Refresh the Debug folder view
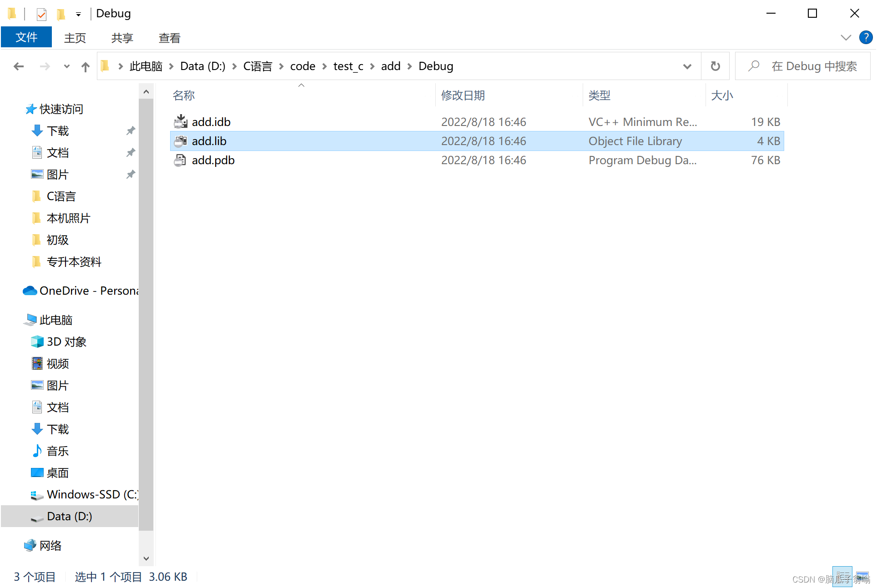Image resolution: width=877 pixels, height=588 pixels. coord(715,66)
